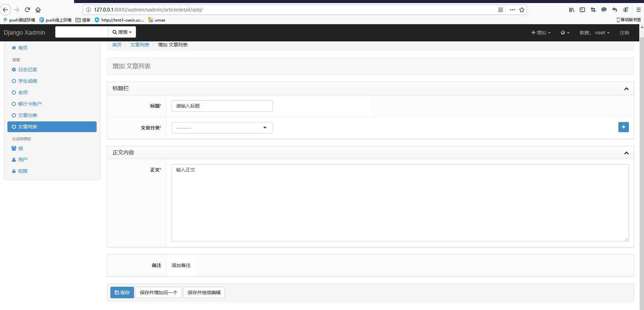The image size is (644, 310).
Task: Bookmark this page with the star
Action: (522, 10)
